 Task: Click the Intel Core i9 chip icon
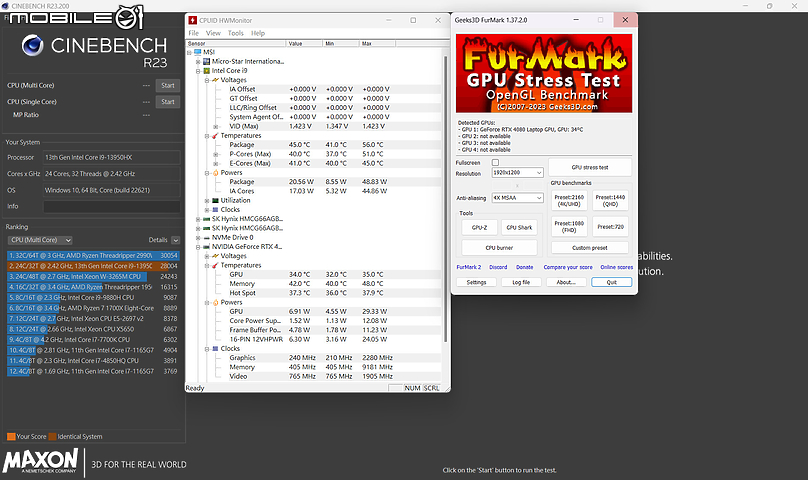207,71
